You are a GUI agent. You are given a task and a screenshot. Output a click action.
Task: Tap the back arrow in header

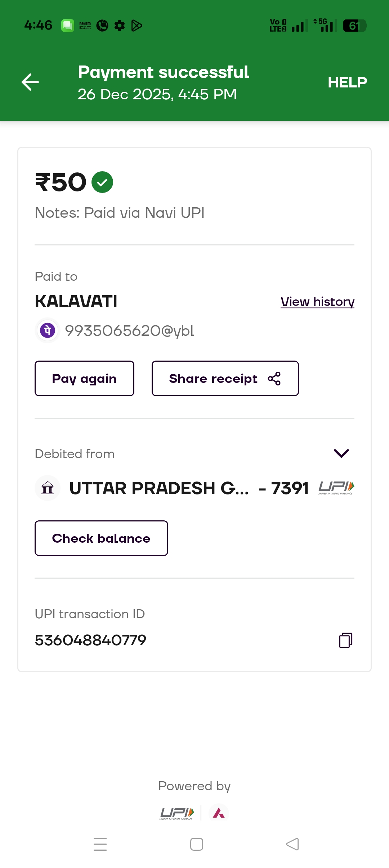pos(30,82)
